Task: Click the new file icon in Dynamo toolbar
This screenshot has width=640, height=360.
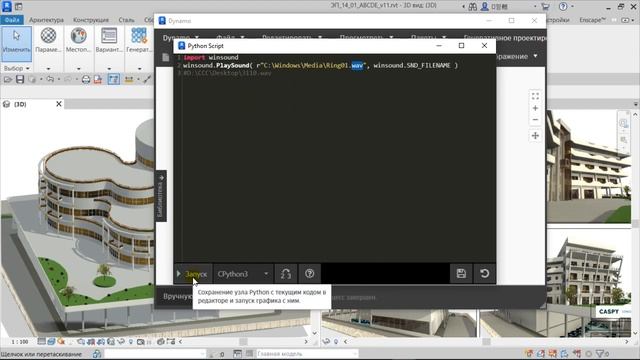Action: click(166, 57)
